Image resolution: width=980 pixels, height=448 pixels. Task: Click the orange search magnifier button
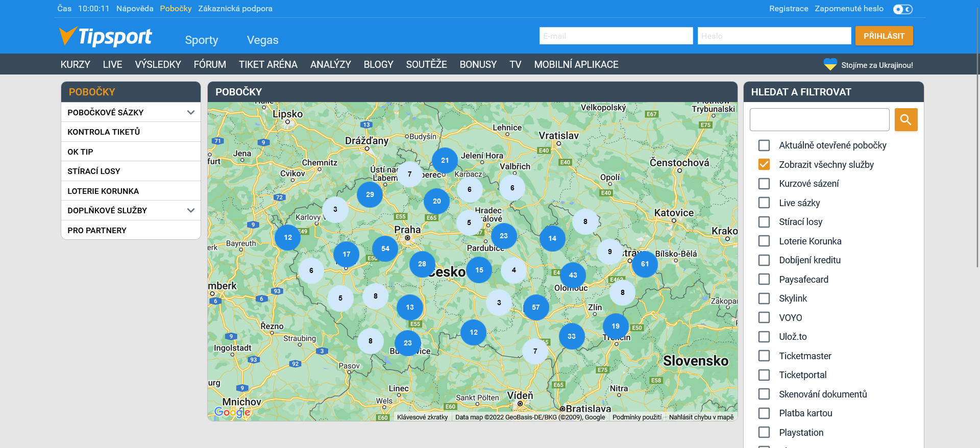point(906,119)
